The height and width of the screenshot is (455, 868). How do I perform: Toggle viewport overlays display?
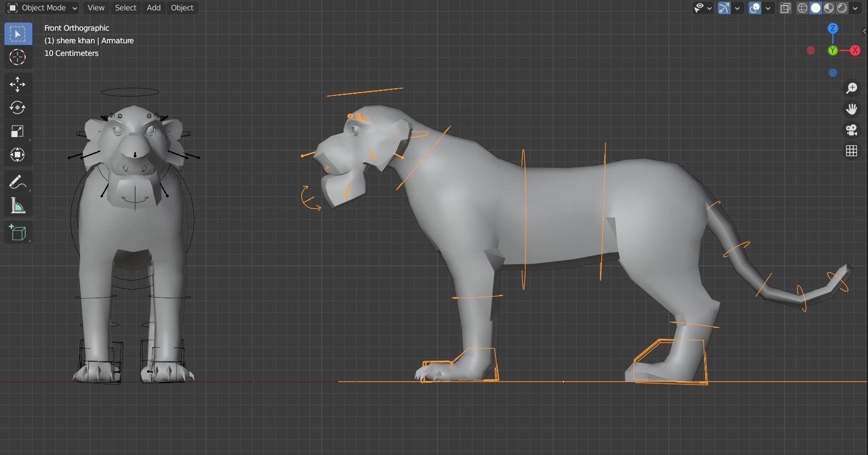(x=755, y=8)
